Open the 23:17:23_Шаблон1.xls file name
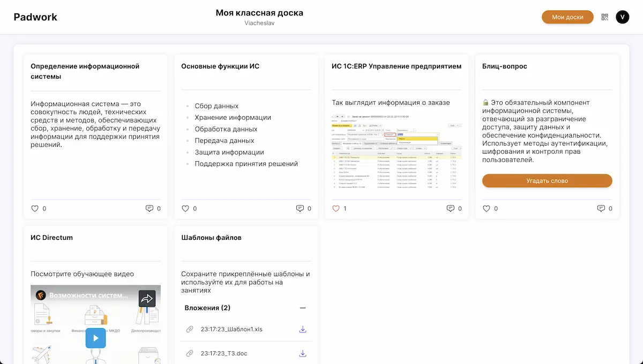Image resolution: width=643 pixels, height=364 pixels. point(231,329)
